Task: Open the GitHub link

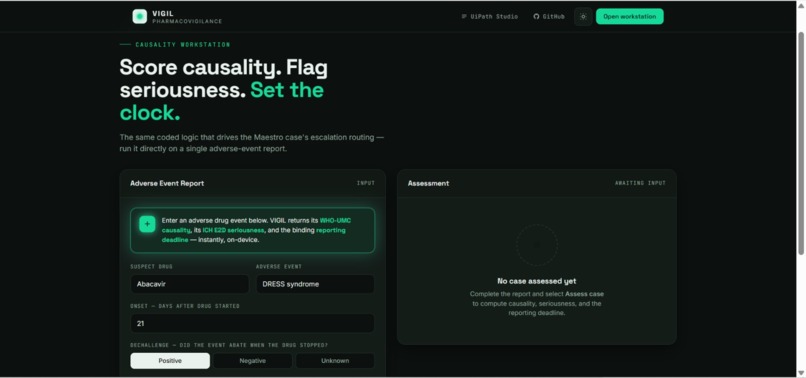Action: tap(548, 16)
